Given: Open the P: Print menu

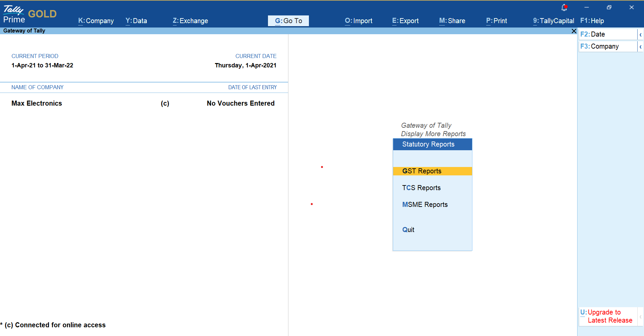Looking at the screenshot, I should click(496, 21).
